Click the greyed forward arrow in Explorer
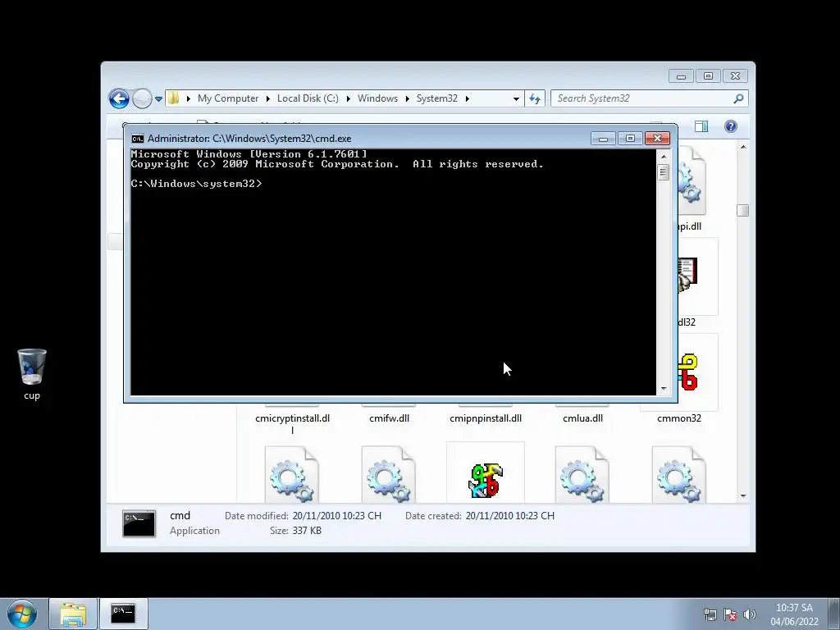The height and width of the screenshot is (630, 840). (142, 98)
